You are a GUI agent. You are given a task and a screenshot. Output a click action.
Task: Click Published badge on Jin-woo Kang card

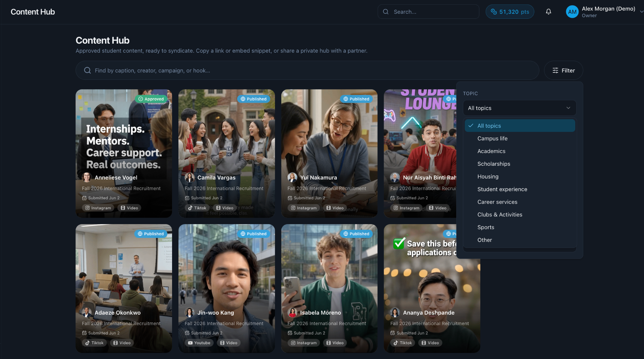tap(254, 234)
